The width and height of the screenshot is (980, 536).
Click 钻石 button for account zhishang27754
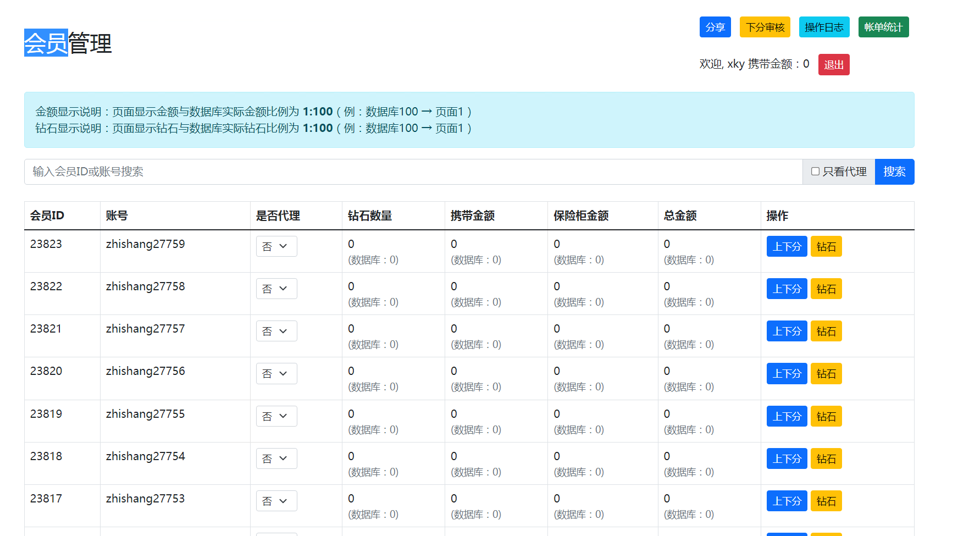click(x=826, y=458)
